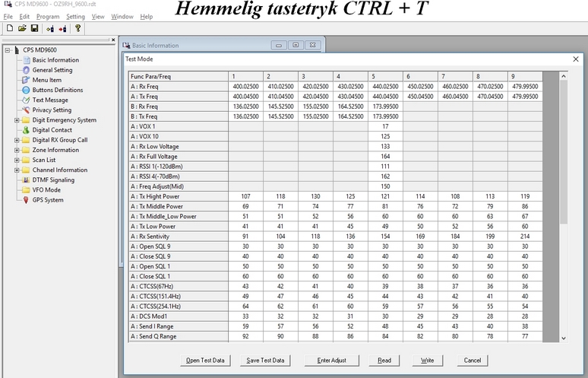Click the Help question mark toolbar icon
The image size is (588, 378).
[x=78, y=28]
